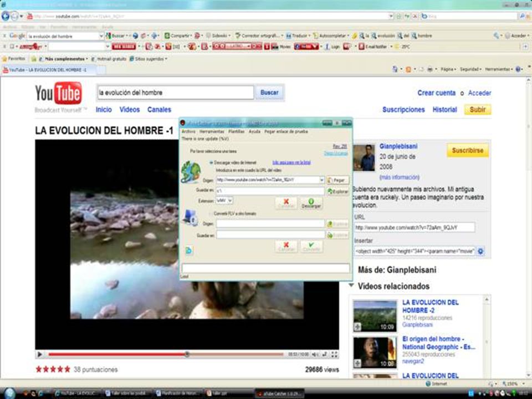Click the Acceder link on YouTube
The height and width of the screenshot is (399, 532).
(x=479, y=93)
